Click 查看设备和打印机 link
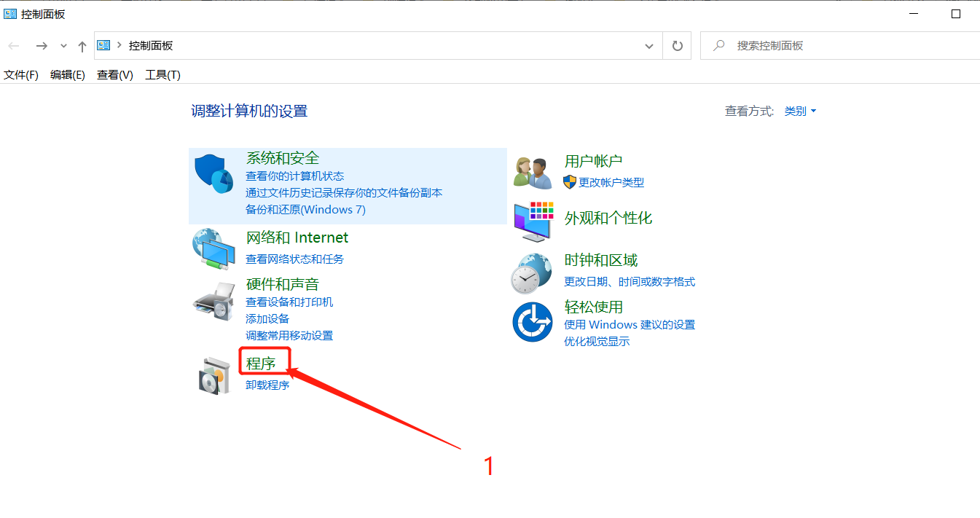Image resolution: width=980 pixels, height=518 pixels. [x=289, y=302]
